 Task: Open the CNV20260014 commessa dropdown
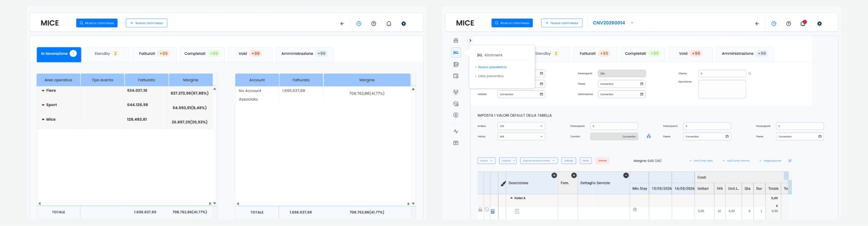pos(613,23)
